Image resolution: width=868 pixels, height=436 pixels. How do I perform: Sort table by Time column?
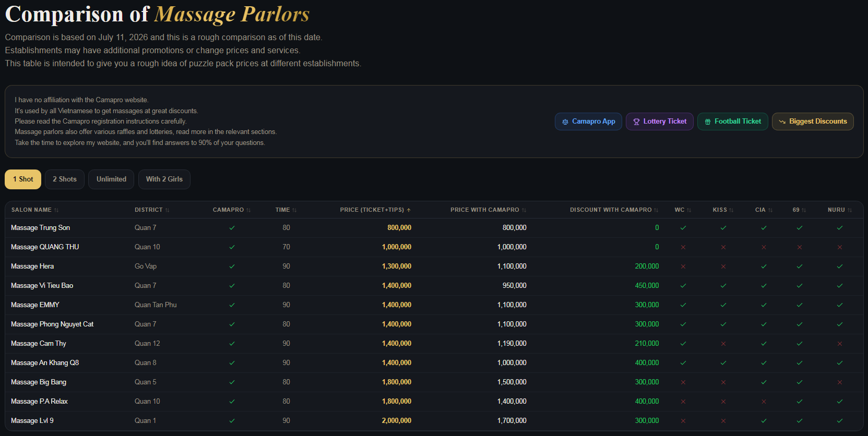(286, 210)
